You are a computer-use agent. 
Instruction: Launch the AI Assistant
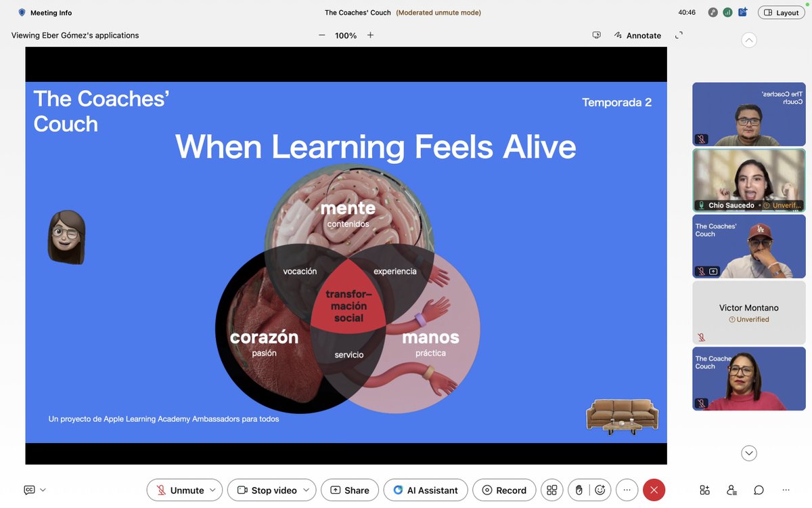pyautogui.click(x=426, y=490)
